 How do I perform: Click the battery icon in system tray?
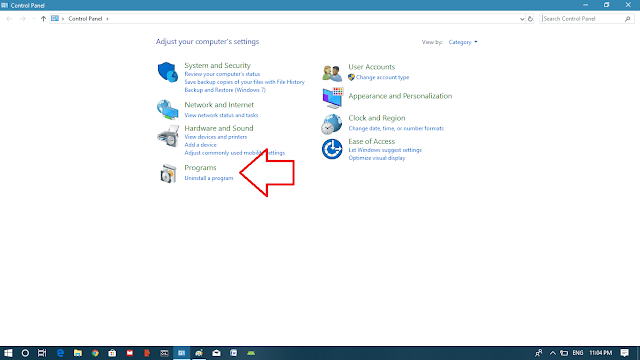pyautogui.click(x=564, y=353)
